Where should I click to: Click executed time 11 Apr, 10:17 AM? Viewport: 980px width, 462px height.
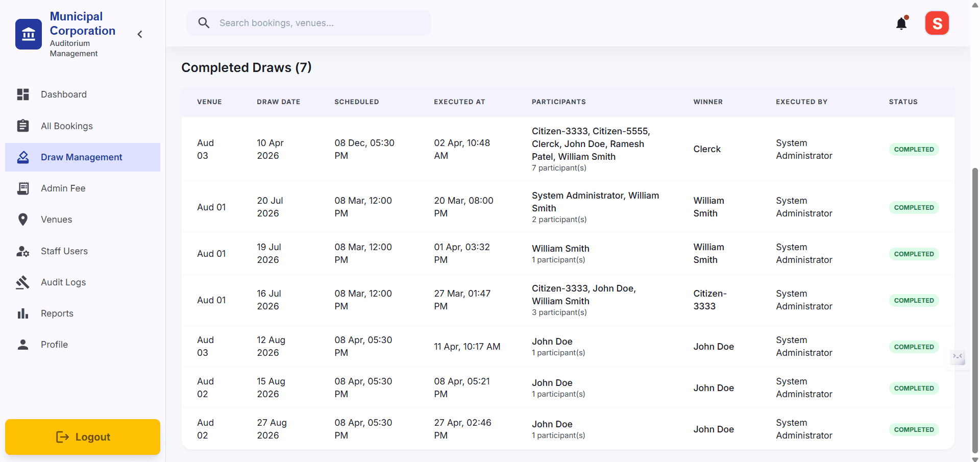467,347
